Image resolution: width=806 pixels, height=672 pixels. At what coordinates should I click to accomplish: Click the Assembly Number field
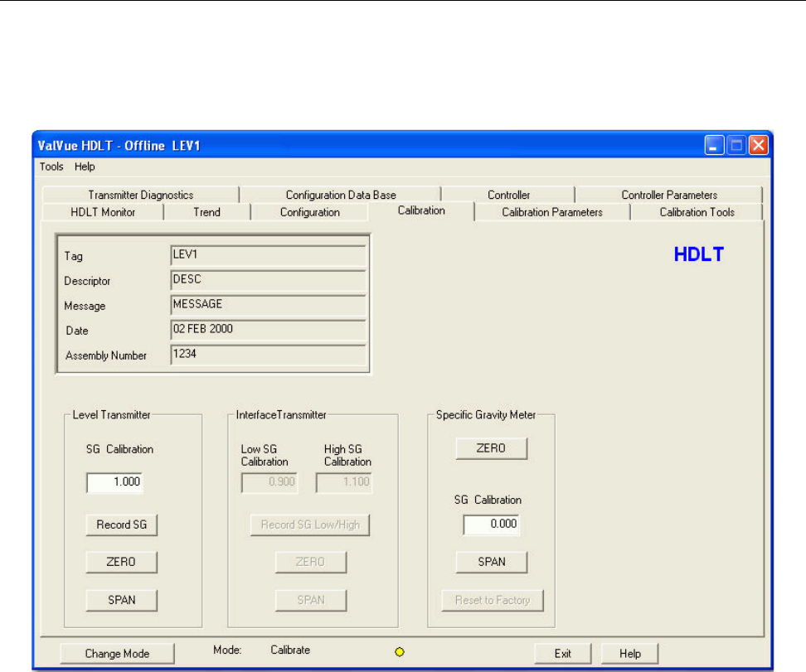point(268,355)
